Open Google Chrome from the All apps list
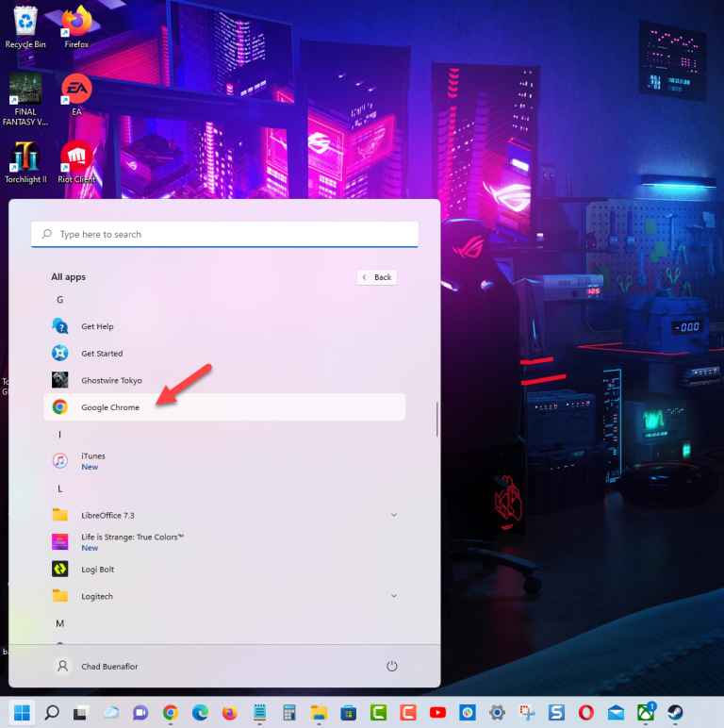 click(224, 407)
